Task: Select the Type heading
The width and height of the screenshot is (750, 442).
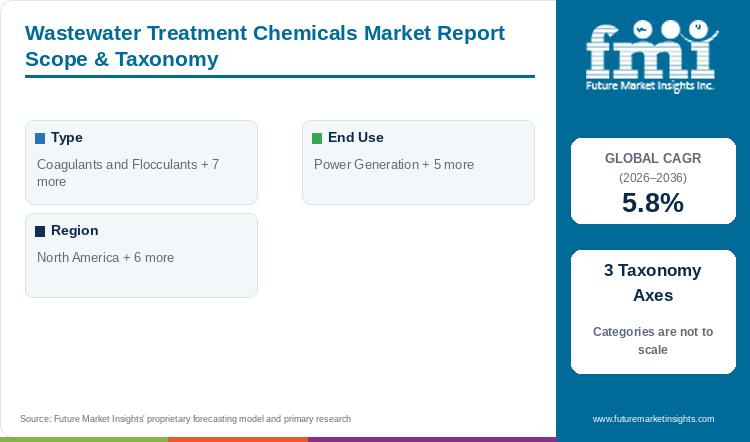Action: (x=66, y=137)
